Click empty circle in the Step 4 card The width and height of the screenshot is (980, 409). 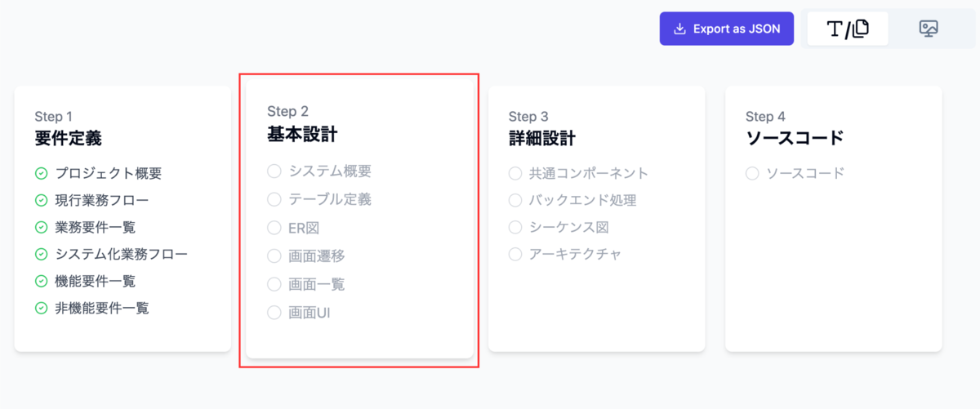click(752, 173)
